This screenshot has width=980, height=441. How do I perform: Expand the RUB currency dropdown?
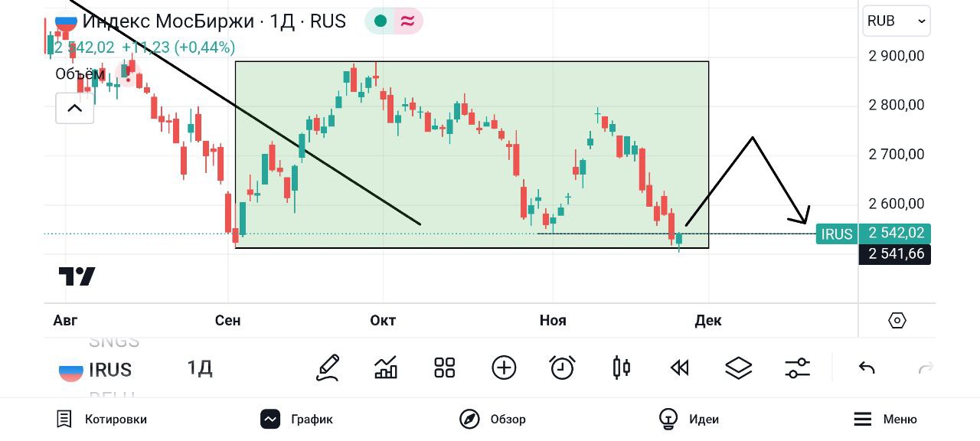[897, 21]
